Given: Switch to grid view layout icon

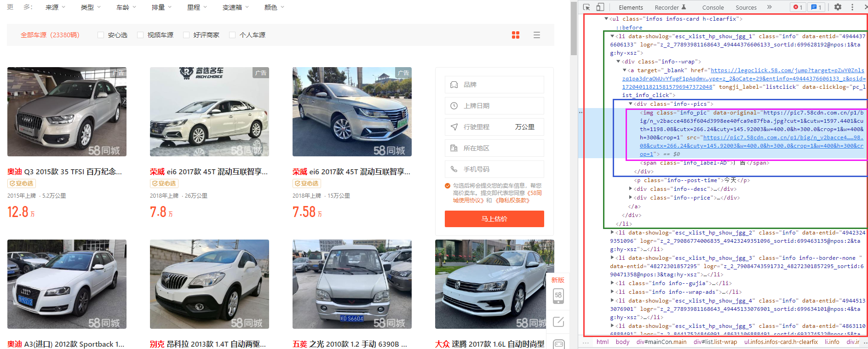Looking at the screenshot, I should point(516,35).
